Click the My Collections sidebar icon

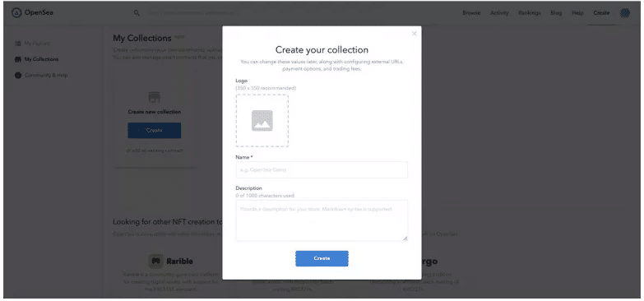pos(17,59)
